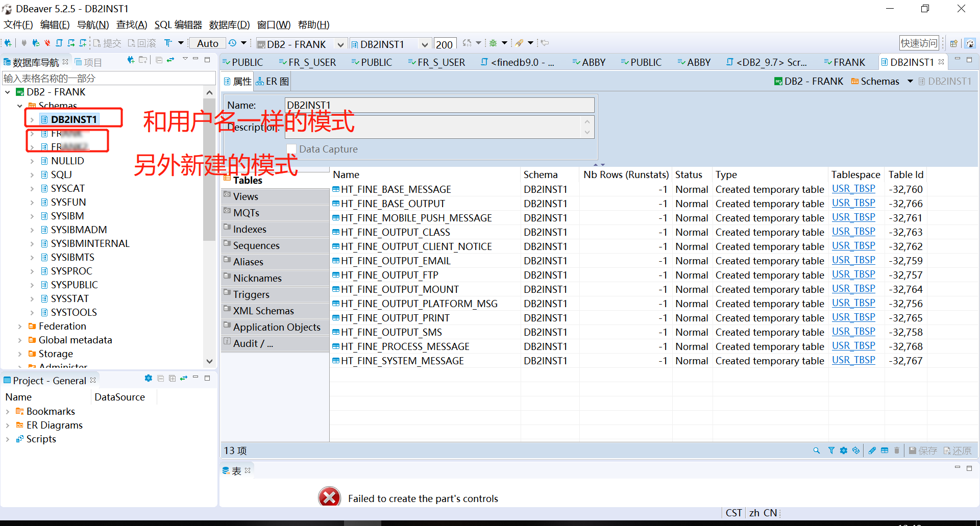Switch to the FRANK editor tab

(844, 62)
